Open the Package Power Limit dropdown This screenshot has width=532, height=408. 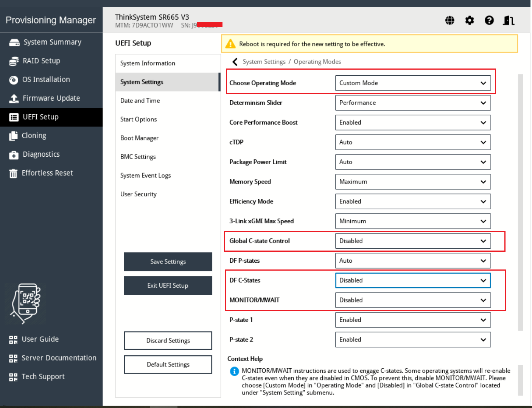point(413,162)
